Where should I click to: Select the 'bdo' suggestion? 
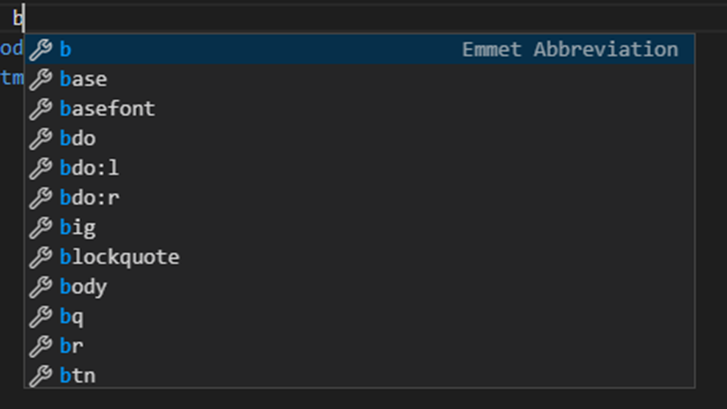(359, 138)
